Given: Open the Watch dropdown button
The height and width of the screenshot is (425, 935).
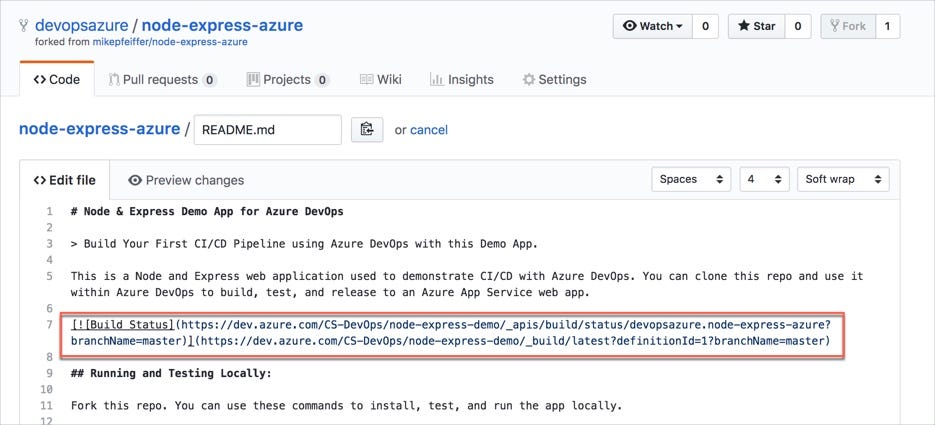Looking at the screenshot, I should [653, 26].
